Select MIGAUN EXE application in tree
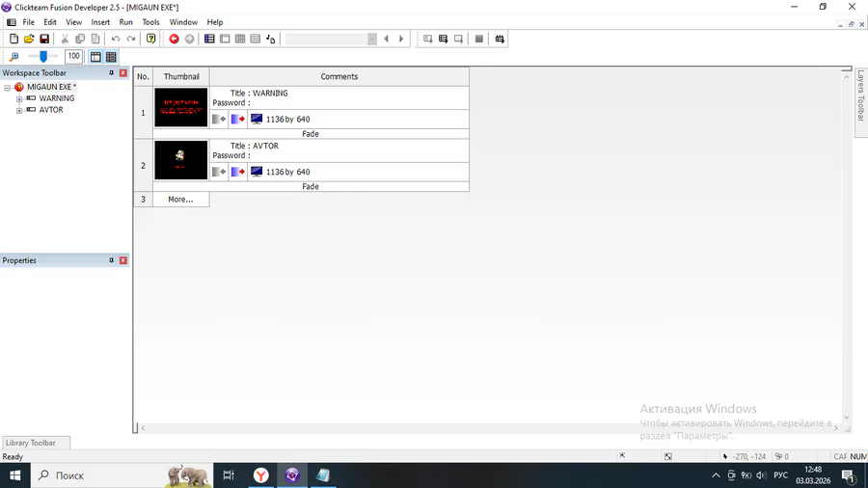This screenshot has width=868, height=488. point(51,87)
